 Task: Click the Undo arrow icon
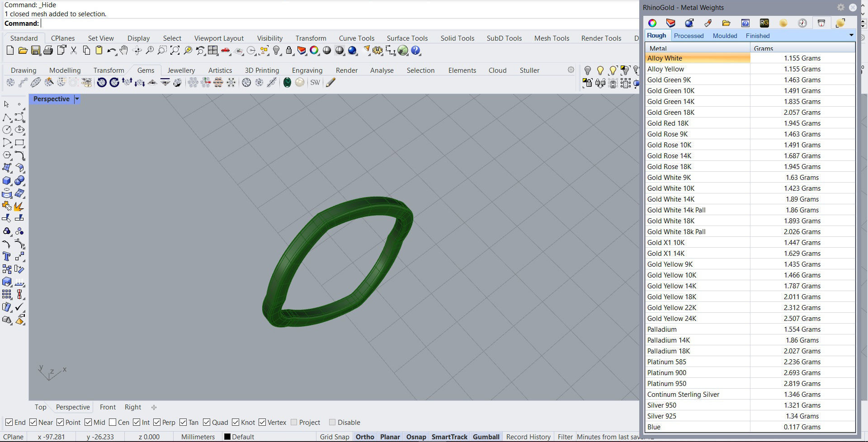pos(112,51)
